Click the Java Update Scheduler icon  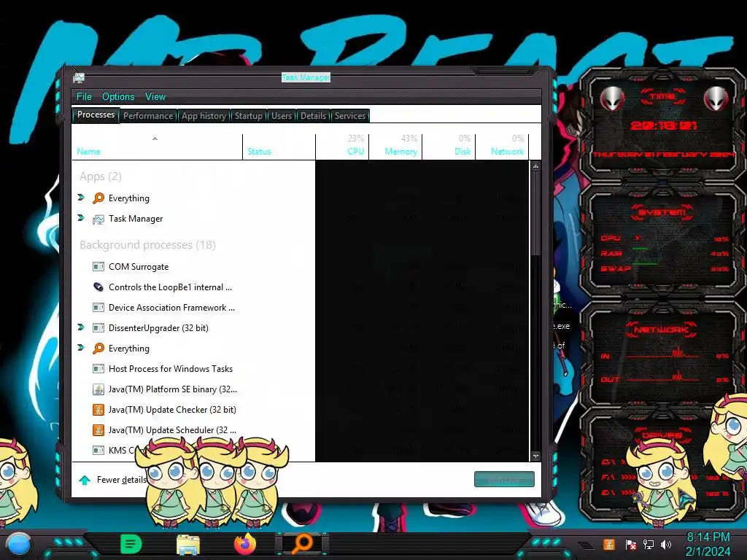click(x=98, y=430)
